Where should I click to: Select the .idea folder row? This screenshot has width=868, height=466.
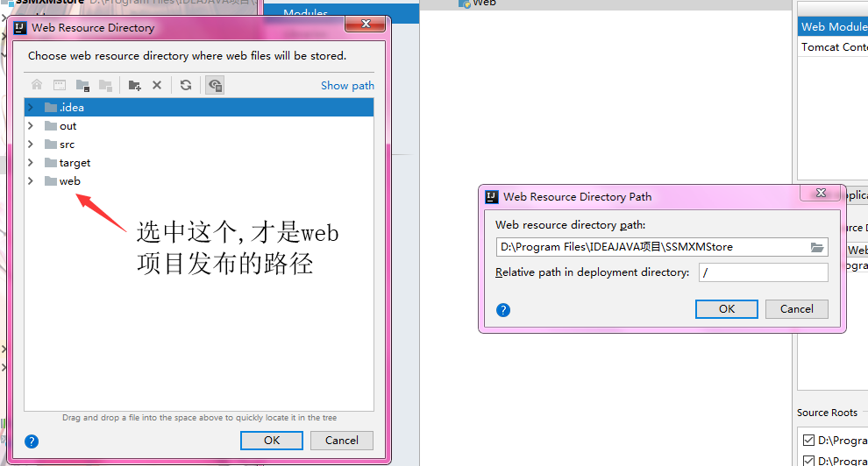point(199,107)
